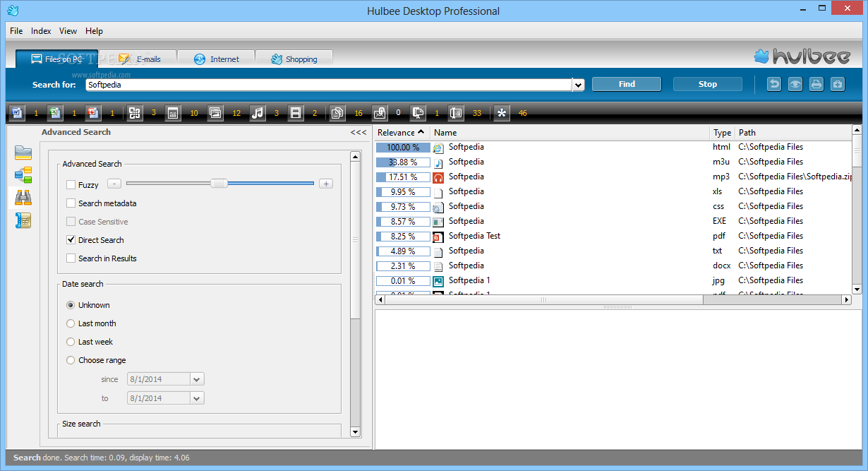Image resolution: width=868 pixels, height=471 pixels.
Task: Enable the Fuzzy checkbox
Action: coord(71,185)
